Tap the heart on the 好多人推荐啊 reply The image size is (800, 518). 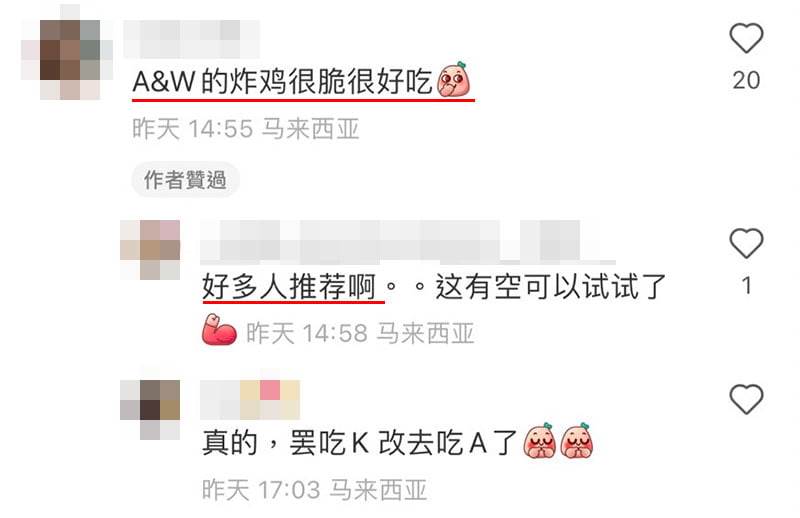click(x=746, y=243)
